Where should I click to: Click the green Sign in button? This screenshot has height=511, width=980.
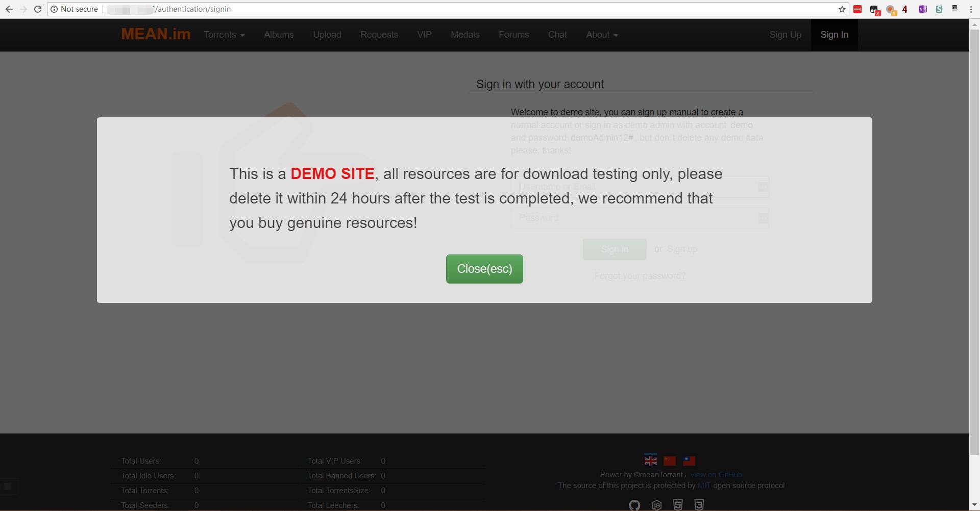[615, 249]
